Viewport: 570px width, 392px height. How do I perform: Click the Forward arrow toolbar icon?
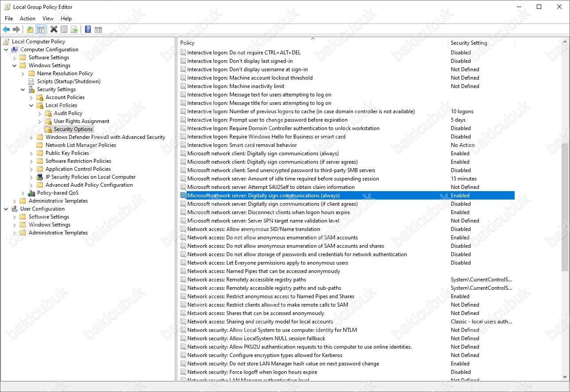point(16,30)
